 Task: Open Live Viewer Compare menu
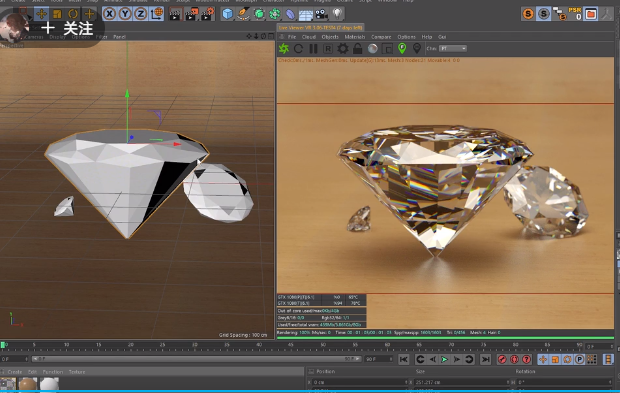[381, 37]
